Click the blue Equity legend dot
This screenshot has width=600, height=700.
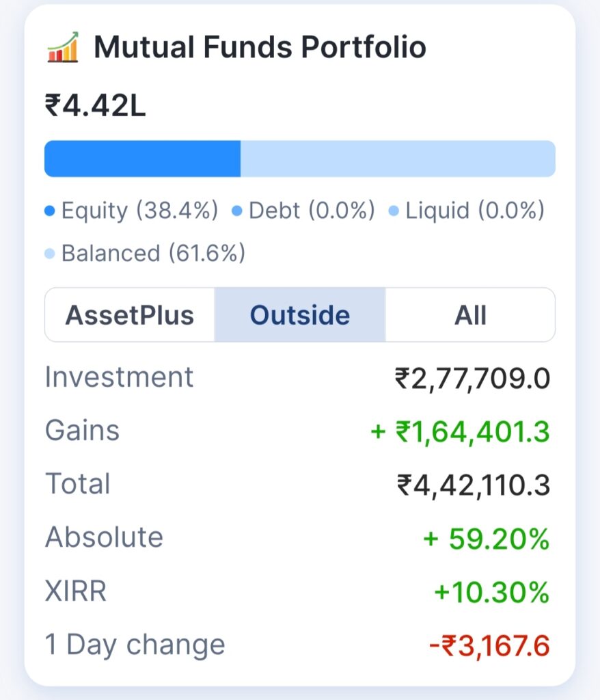(x=50, y=211)
